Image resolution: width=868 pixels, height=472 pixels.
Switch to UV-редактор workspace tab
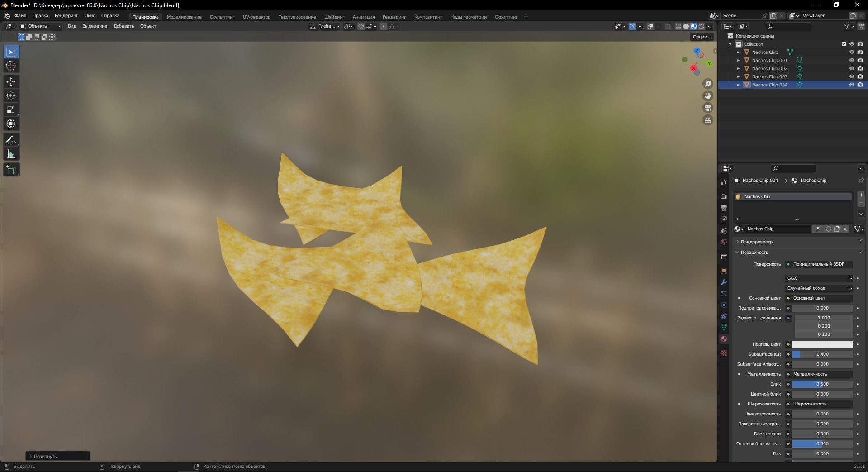tap(256, 17)
